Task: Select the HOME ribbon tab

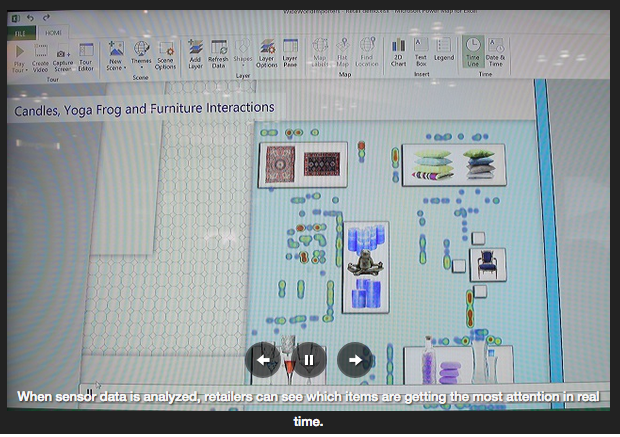Action: tap(53, 33)
